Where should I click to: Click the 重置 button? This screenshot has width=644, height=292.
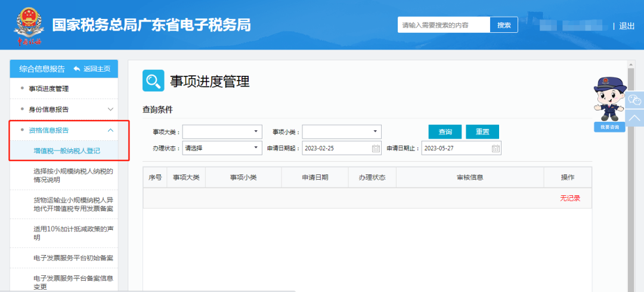click(482, 132)
